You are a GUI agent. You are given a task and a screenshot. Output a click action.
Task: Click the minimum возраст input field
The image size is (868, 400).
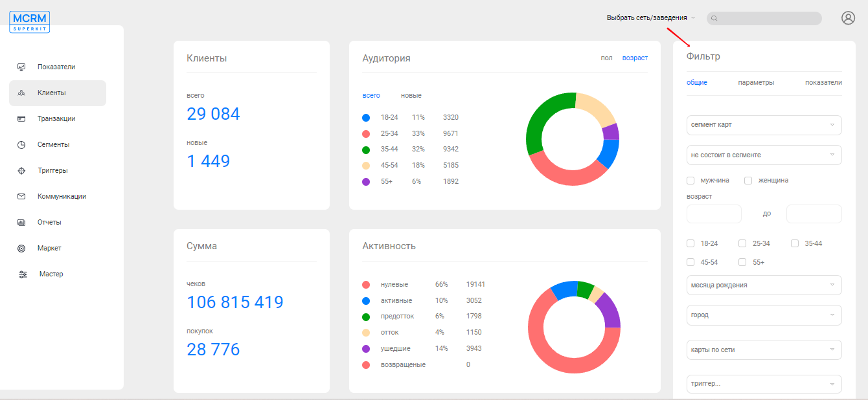click(x=714, y=214)
